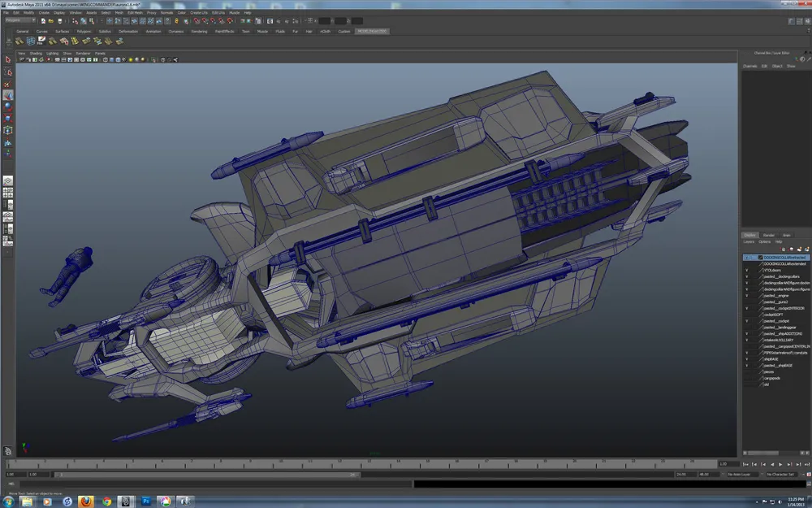Activate the Select tool arrow
This screenshot has height=508, width=812.
click(8, 59)
